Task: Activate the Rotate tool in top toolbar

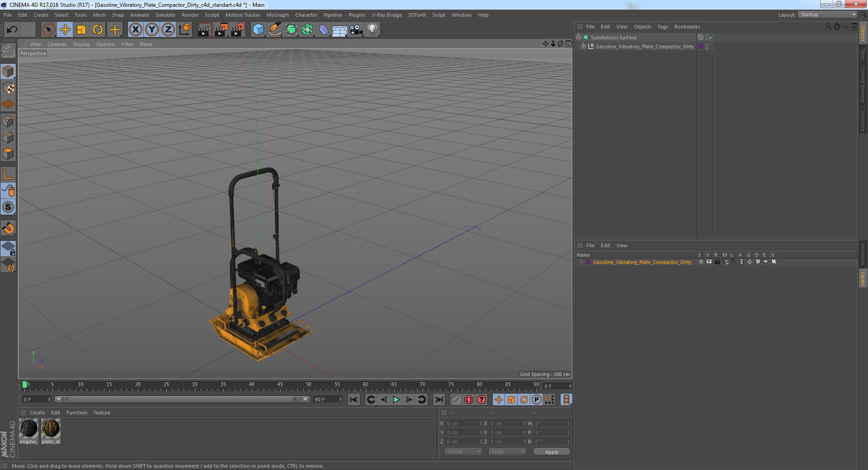Action: click(x=98, y=30)
